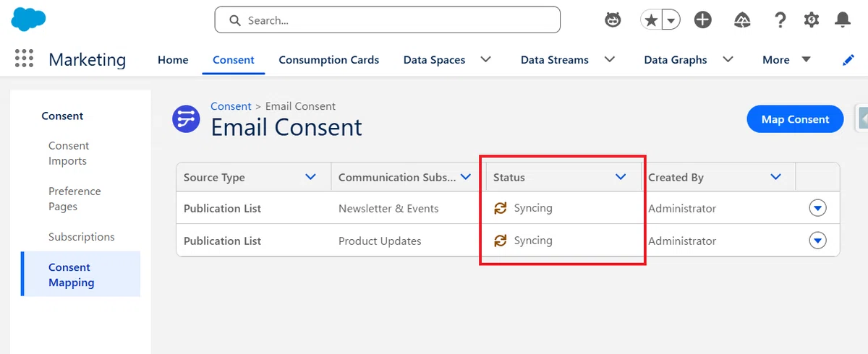Open the Data Streams tab

[555, 60]
